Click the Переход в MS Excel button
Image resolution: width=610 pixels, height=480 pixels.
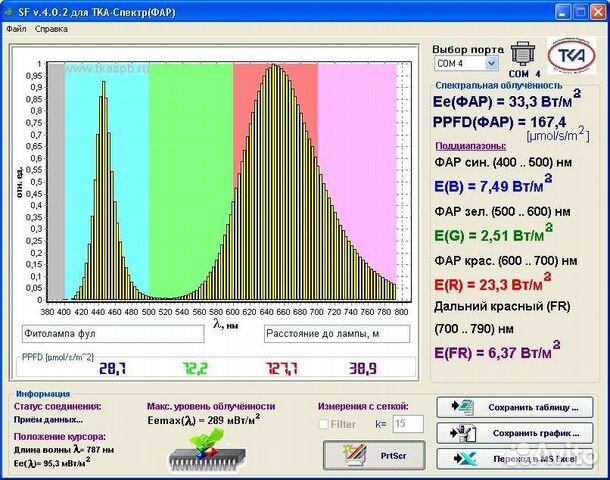pos(515,458)
